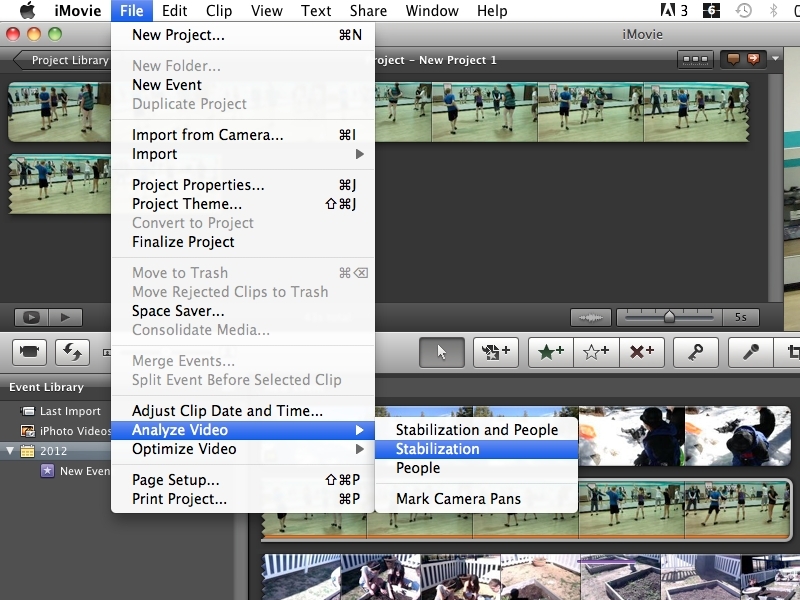Screen dimensions: 800x600
Task: Choose Import from Camera menu item
Action: click(243, 135)
